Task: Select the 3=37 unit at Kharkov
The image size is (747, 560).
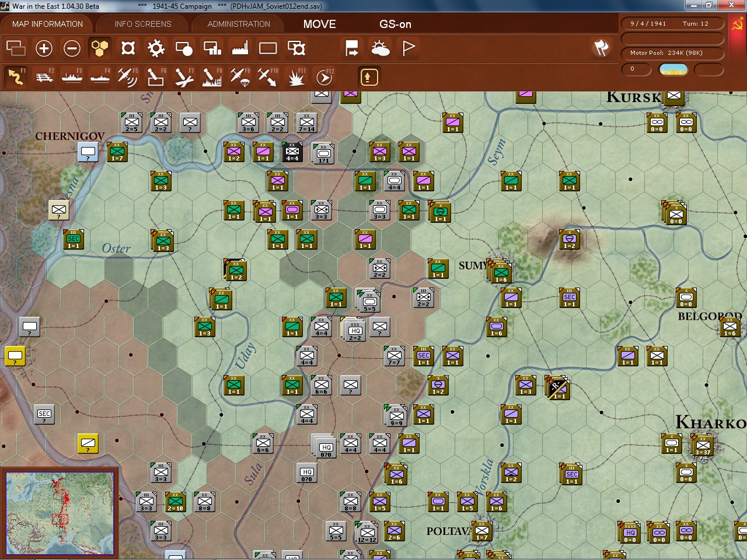Action: click(x=703, y=446)
